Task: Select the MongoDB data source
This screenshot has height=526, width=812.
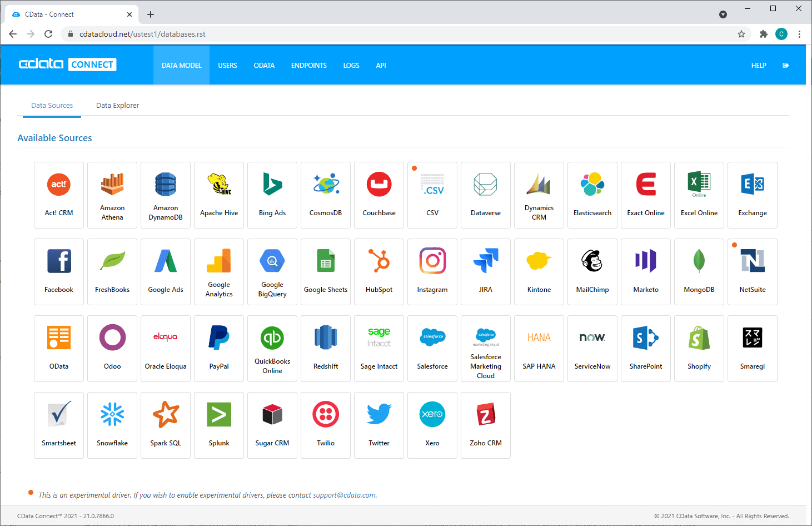Action: pos(699,271)
